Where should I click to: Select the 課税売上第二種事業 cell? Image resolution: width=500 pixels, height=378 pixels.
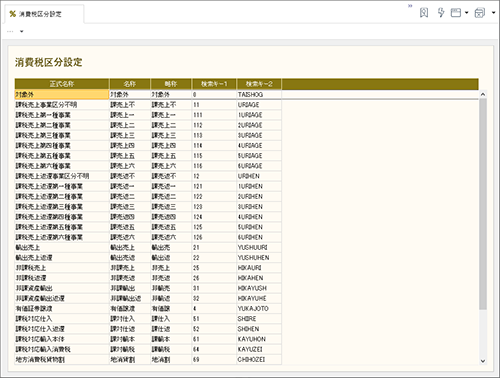tap(62, 125)
